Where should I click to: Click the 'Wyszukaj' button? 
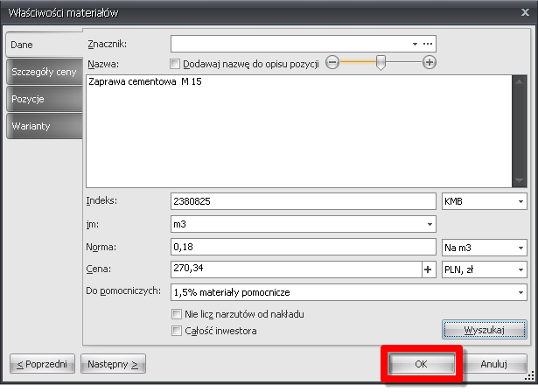[484, 329]
